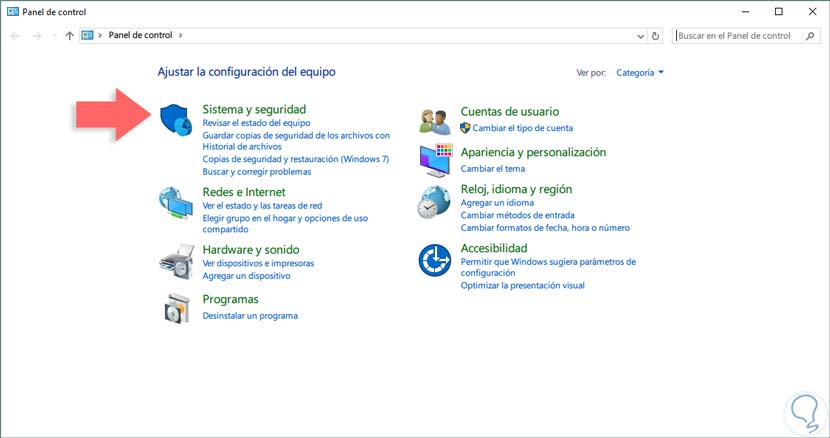
Task: Expand the chevron after Panel de control breadcrumb
Action: (181, 35)
